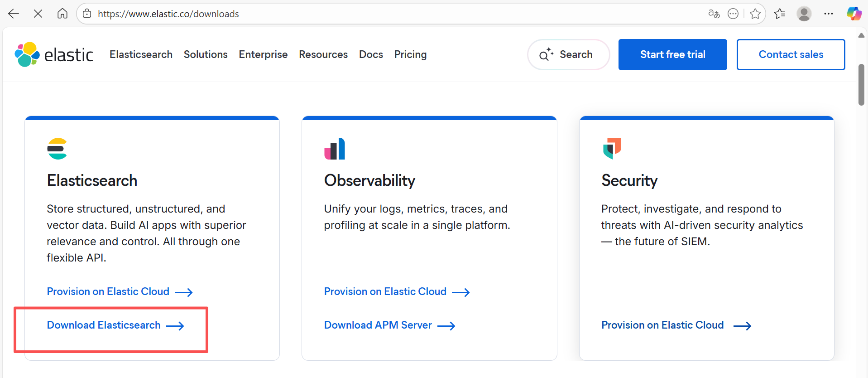The image size is (868, 378).
Task: Click the Elasticsearch card heading
Action: click(92, 180)
